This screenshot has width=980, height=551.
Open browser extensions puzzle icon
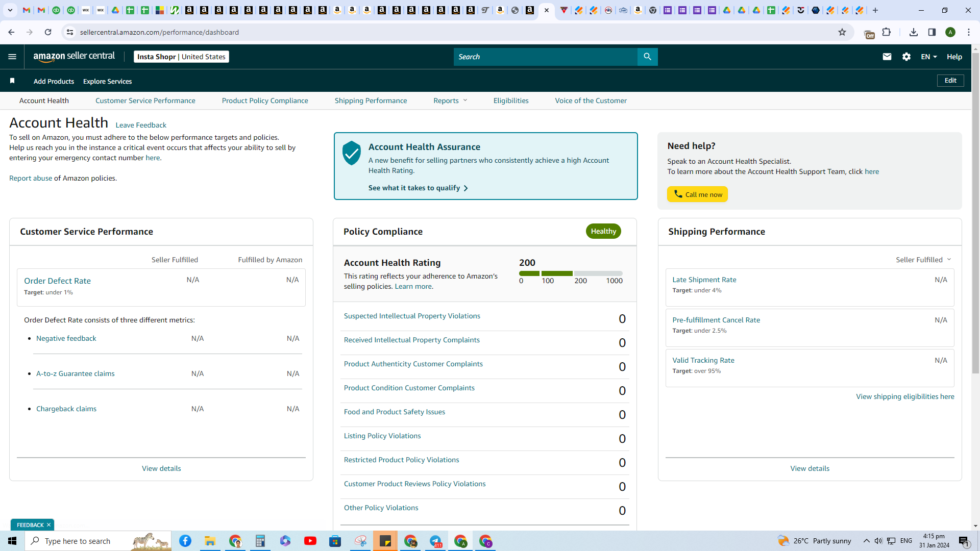click(x=887, y=32)
